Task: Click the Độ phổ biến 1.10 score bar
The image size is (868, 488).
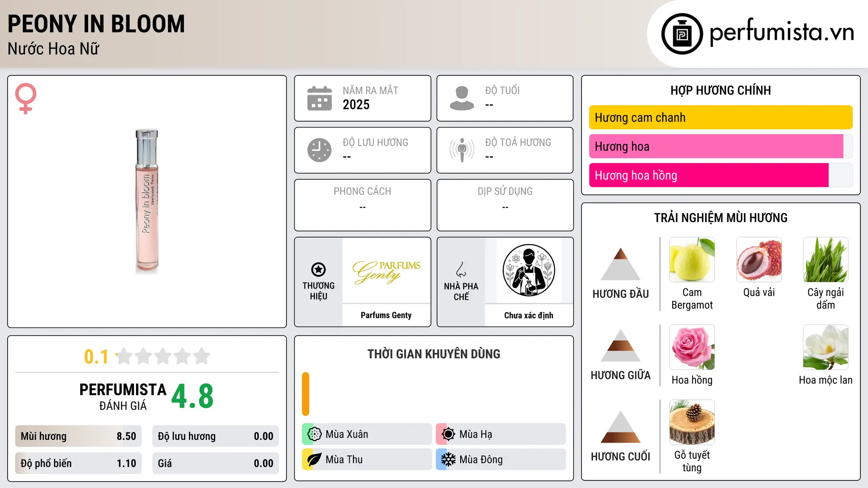Action: 78,463
